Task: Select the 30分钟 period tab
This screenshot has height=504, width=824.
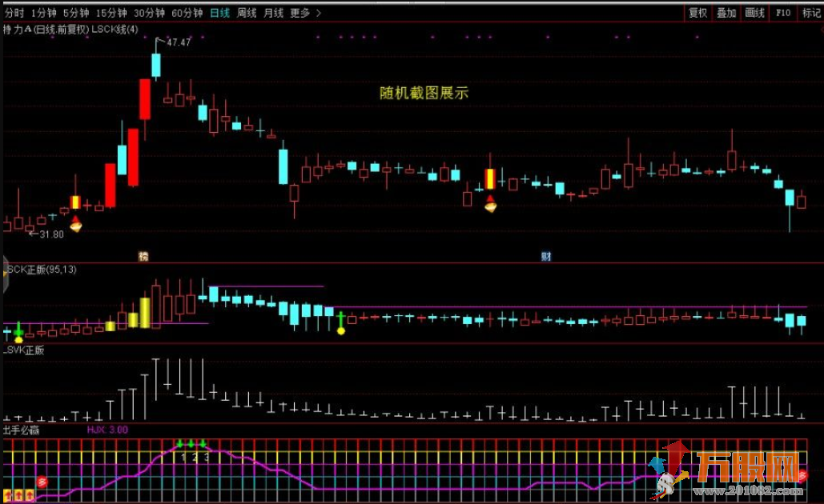Action: (149, 13)
